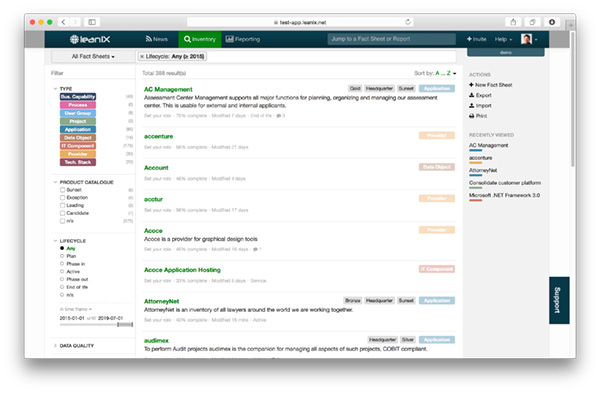
Task: Remove the Lifecycle filter tag
Action: pos(142,57)
